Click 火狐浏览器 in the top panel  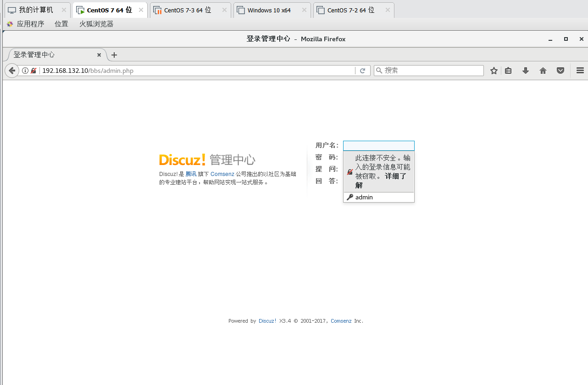(x=96, y=24)
